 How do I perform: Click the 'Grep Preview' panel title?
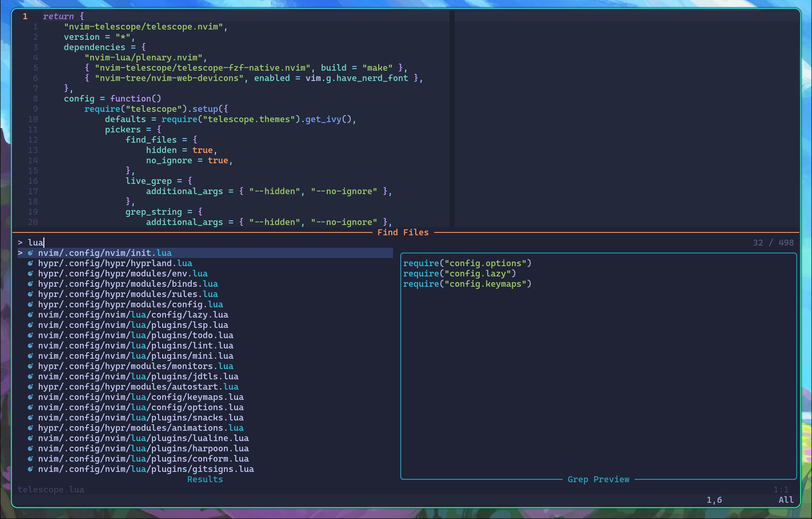pyautogui.click(x=598, y=479)
